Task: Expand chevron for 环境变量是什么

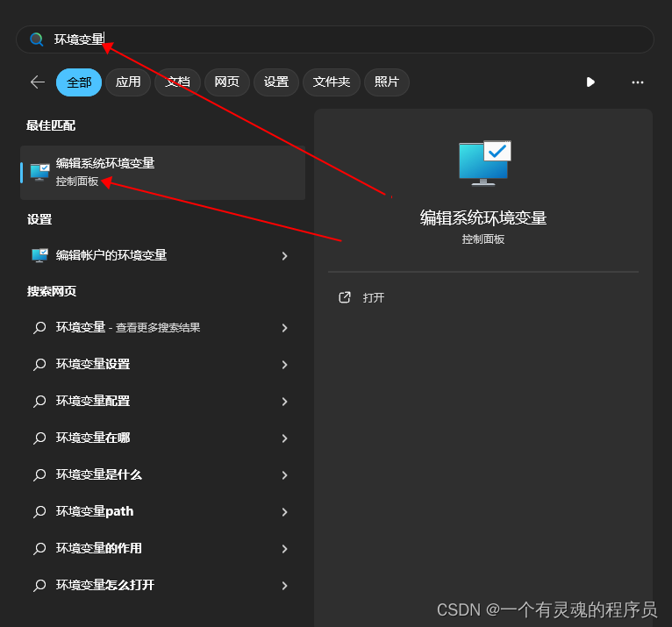Action: pos(284,475)
